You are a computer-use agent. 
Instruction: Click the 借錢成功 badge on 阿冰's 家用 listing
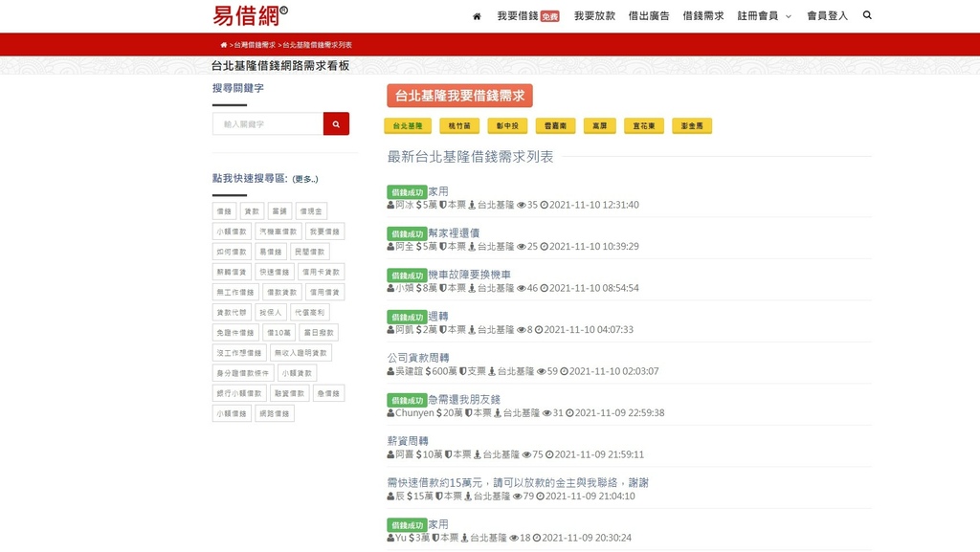(407, 192)
